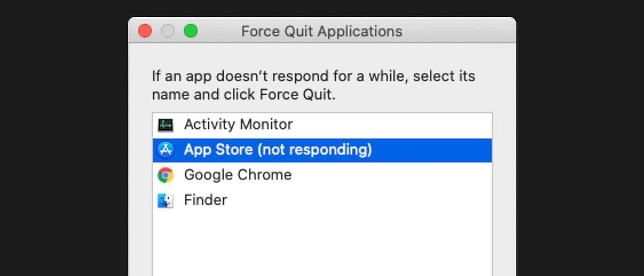Close the Force Quit Applications window
Screen dimensions: 644x276
pos(145,31)
